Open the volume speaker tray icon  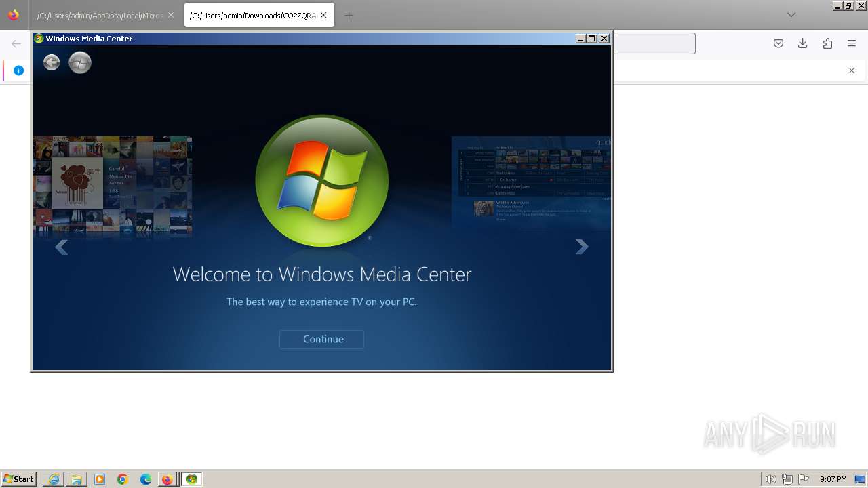click(x=770, y=479)
